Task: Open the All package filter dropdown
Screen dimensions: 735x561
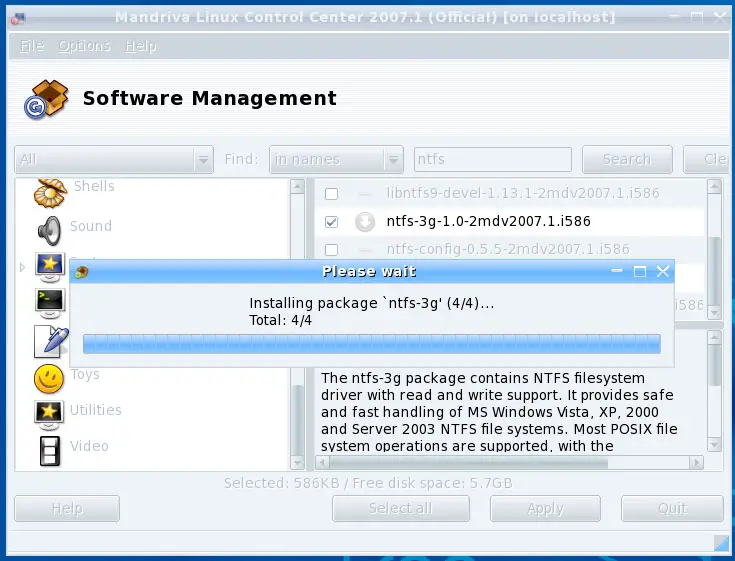Action: coord(114,159)
